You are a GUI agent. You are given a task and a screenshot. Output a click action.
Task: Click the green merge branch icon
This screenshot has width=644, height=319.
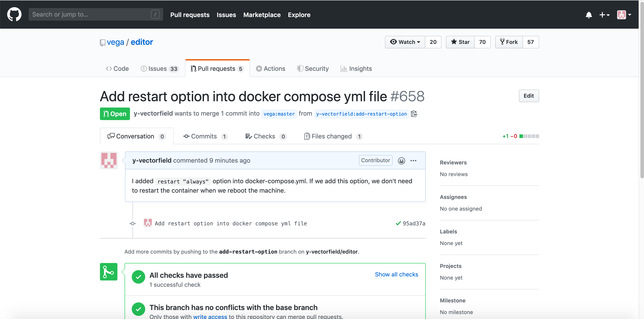[x=108, y=272]
